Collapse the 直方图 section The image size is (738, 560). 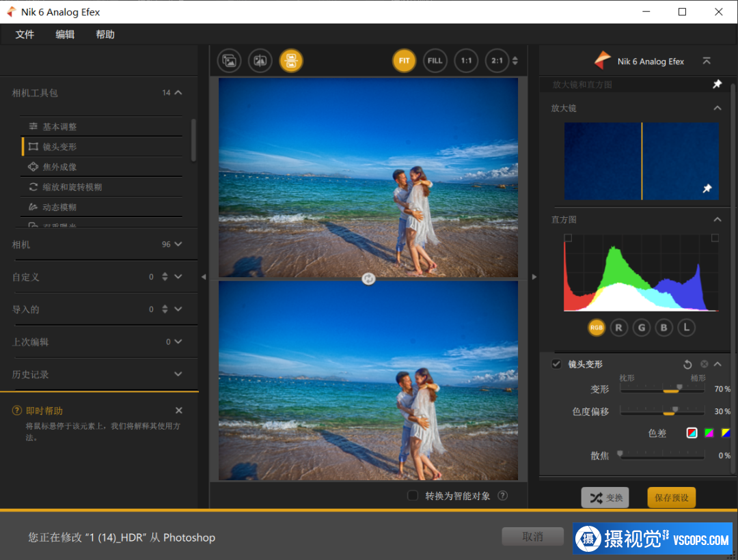717,219
